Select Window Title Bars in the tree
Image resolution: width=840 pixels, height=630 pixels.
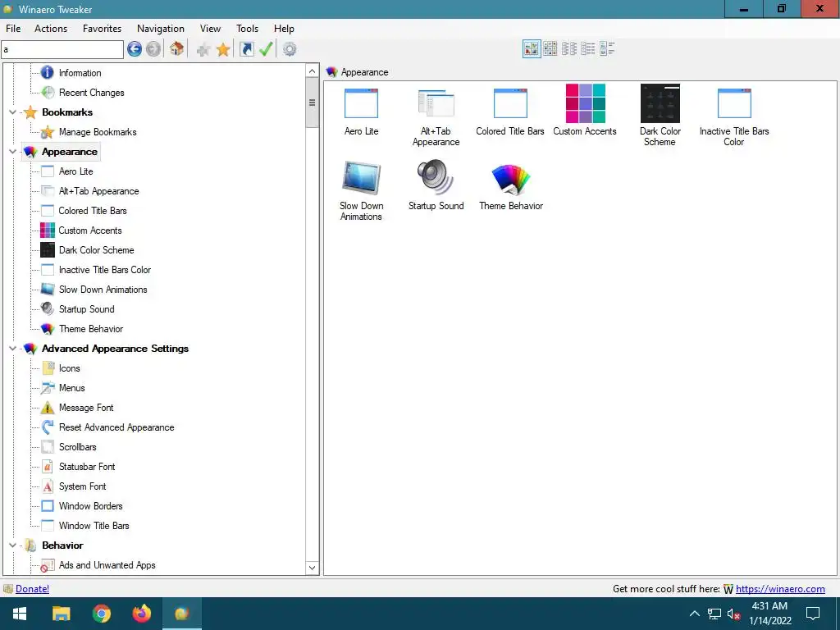pos(94,526)
